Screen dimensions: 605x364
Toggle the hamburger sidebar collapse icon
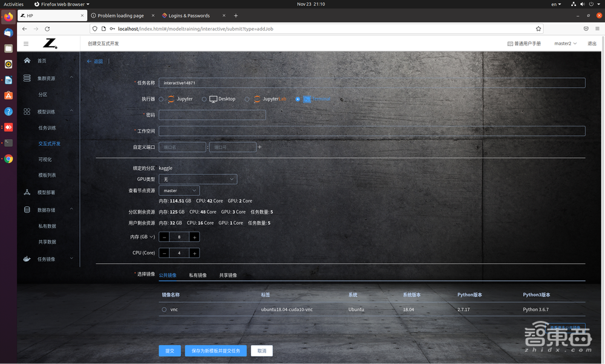coord(26,44)
